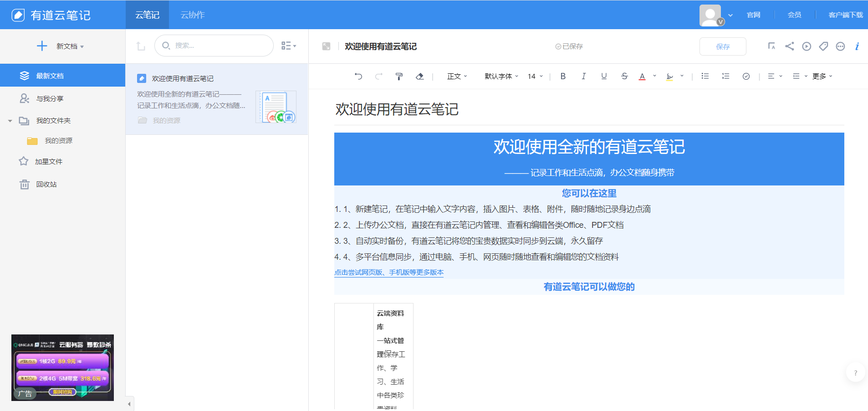Screen dimensions: 868x411
Task: Open the 会员 membership link
Action: click(x=794, y=15)
